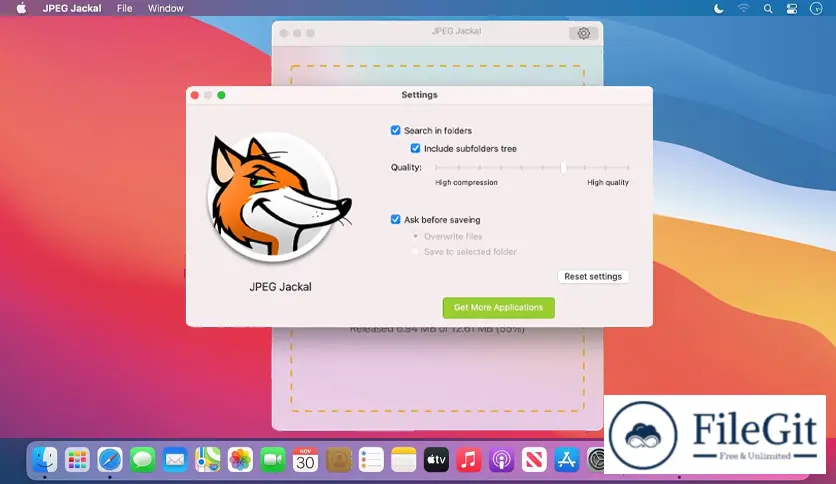Viewport: 836px width, 484px height.
Task: Click the Settings window title
Action: coord(419,94)
